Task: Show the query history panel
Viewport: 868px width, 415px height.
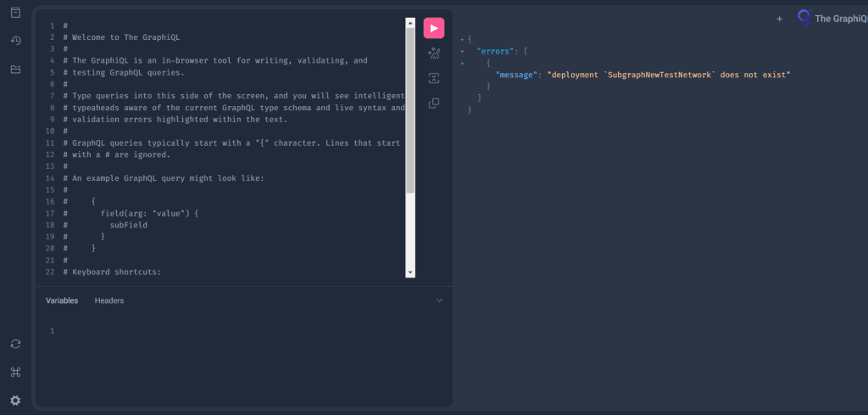Action: pos(15,41)
